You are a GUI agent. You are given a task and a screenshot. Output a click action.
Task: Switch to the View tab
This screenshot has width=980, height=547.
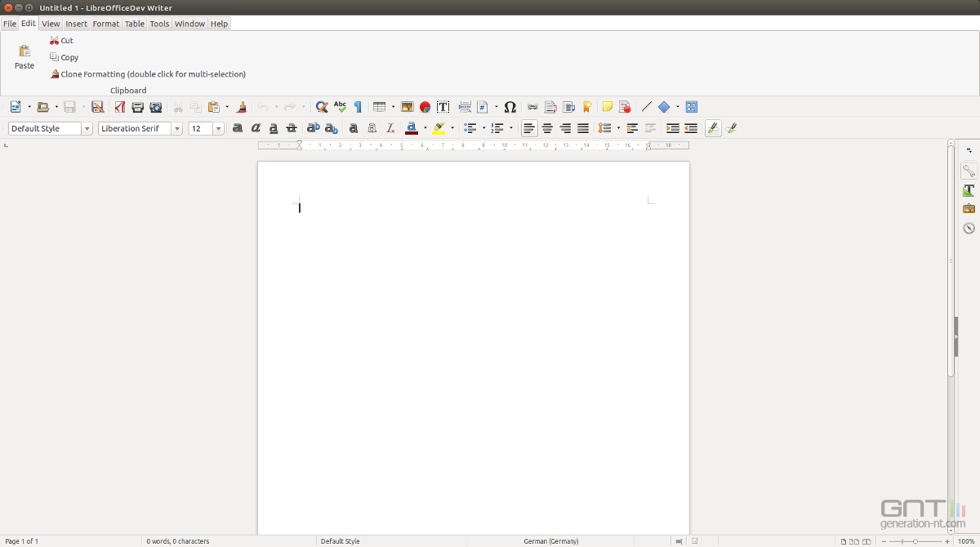pos(51,24)
